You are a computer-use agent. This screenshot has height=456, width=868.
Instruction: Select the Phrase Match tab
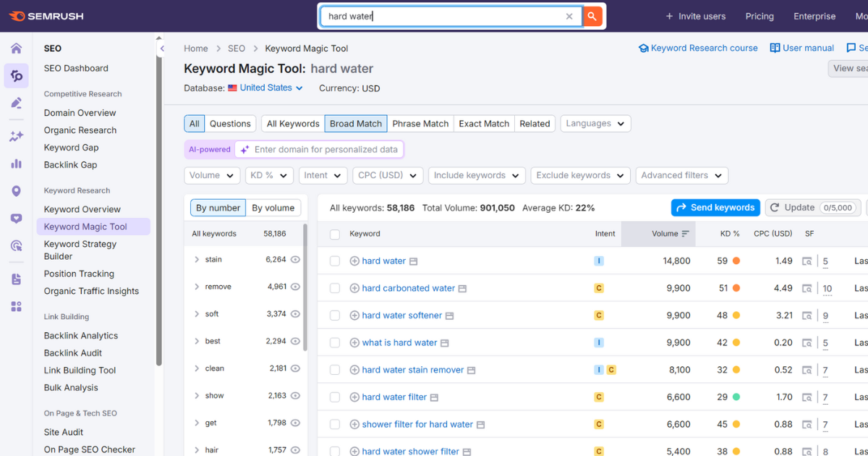pos(420,124)
